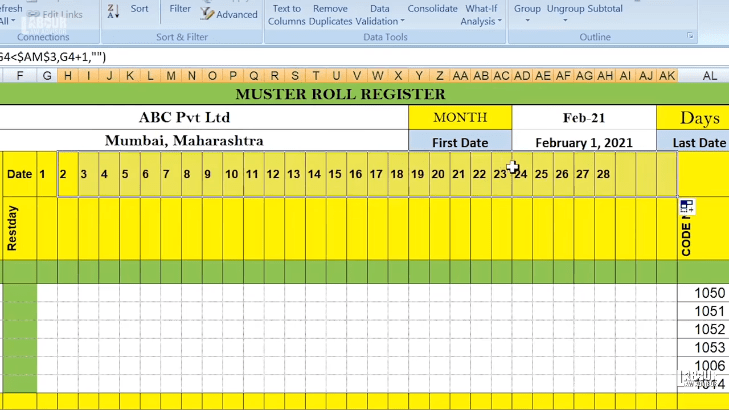Select the date cell showing 15
Viewport: 729px width, 410px height.
pos(336,174)
